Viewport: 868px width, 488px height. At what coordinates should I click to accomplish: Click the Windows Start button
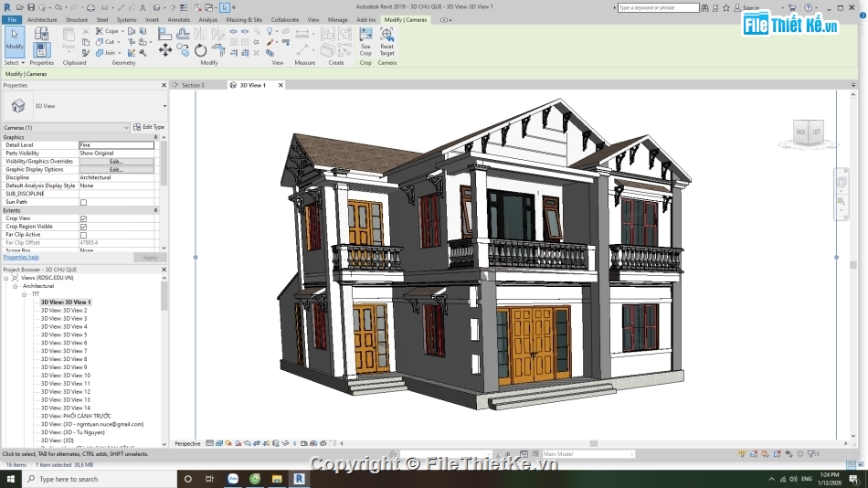pyautogui.click(x=11, y=479)
